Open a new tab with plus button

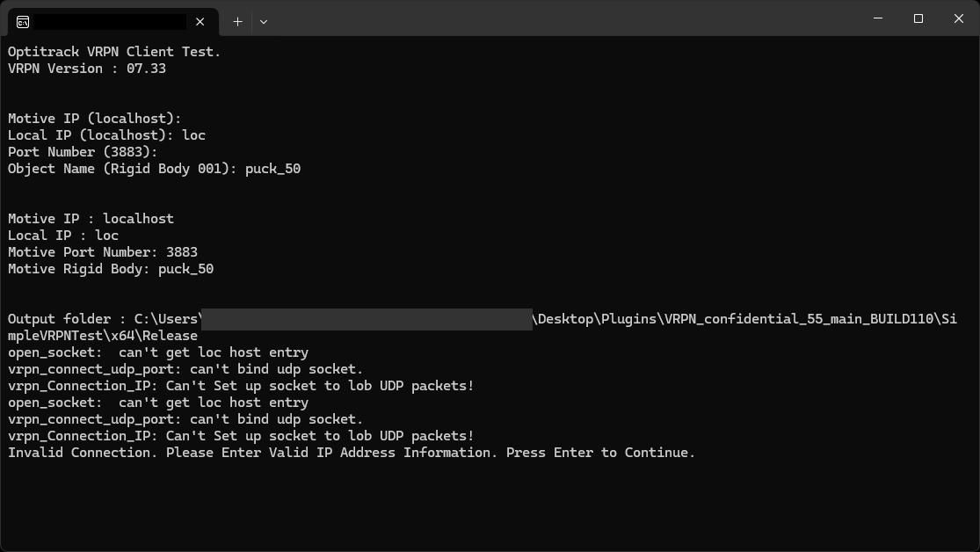pos(237,21)
